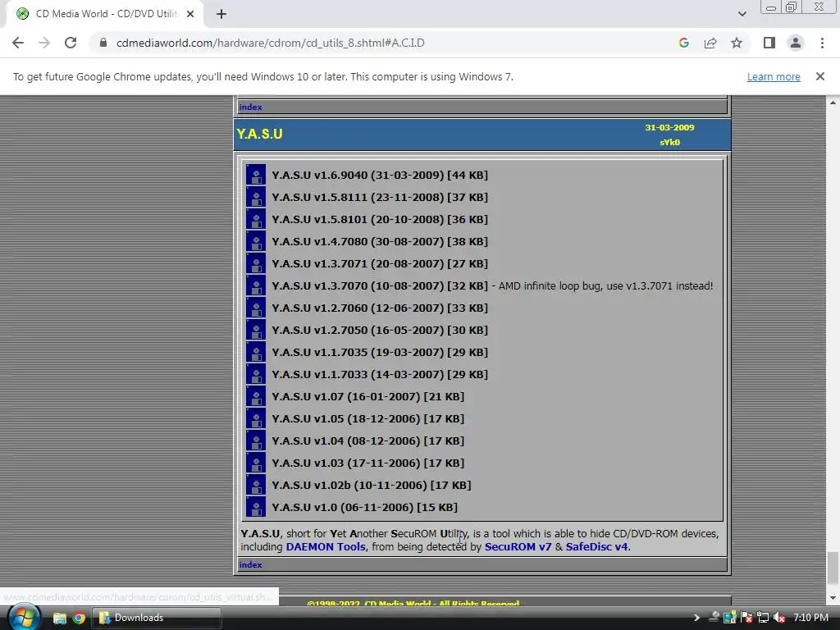Click the download icon for Y.A.S.U v1.0

click(256, 507)
